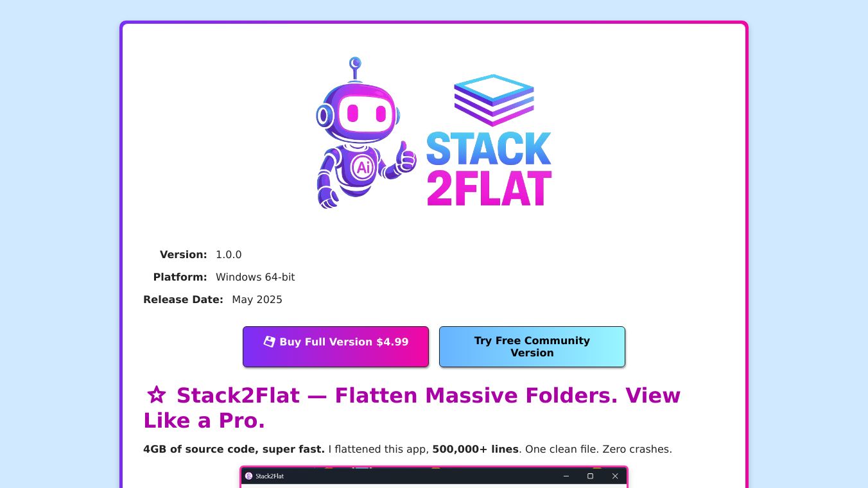Click the close X in embedded app window
This screenshot has width=868, height=488.
(615, 476)
